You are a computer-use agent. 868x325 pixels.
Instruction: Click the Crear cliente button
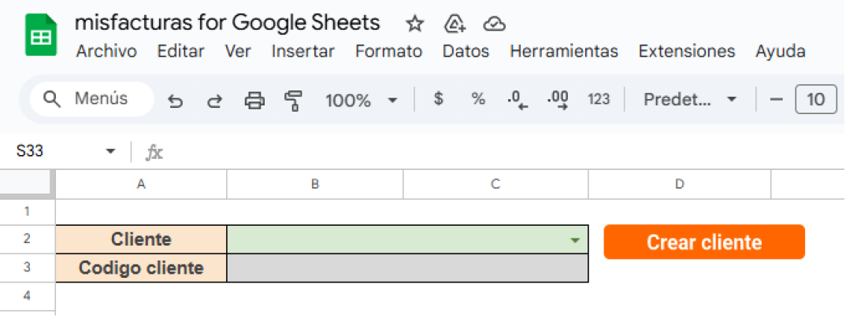click(x=704, y=242)
